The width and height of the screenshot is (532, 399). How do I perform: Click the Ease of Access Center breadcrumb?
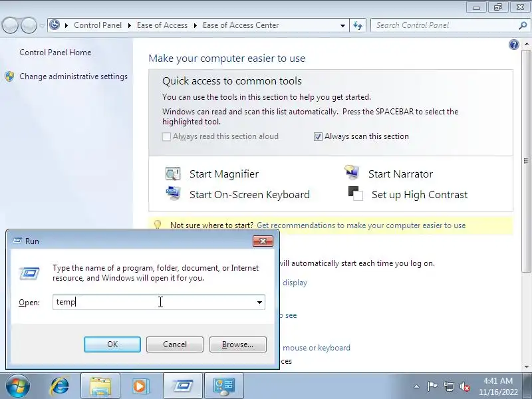pyautogui.click(x=241, y=25)
